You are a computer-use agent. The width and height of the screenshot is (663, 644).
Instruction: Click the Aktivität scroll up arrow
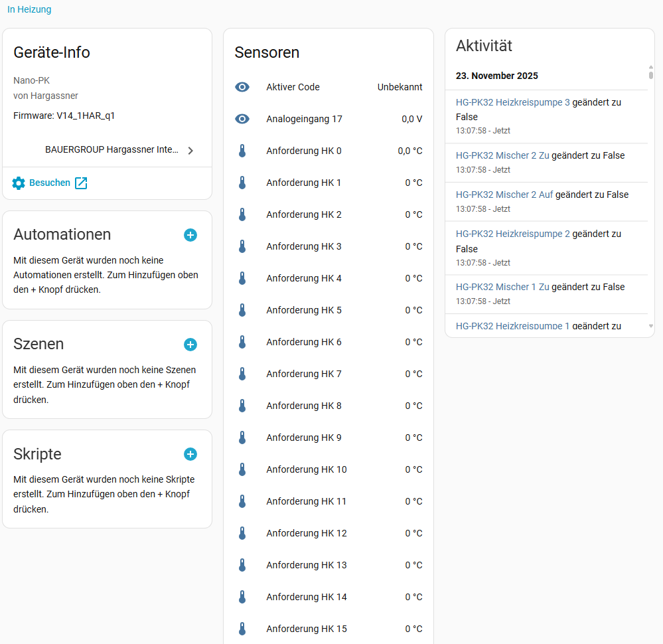pyautogui.click(x=650, y=67)
